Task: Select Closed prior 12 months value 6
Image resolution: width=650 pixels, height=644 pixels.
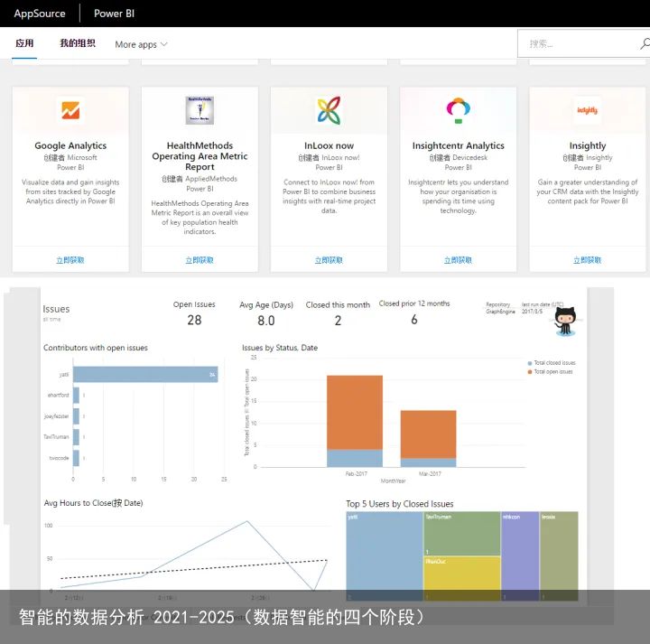Action: click(x=414, y=320)
